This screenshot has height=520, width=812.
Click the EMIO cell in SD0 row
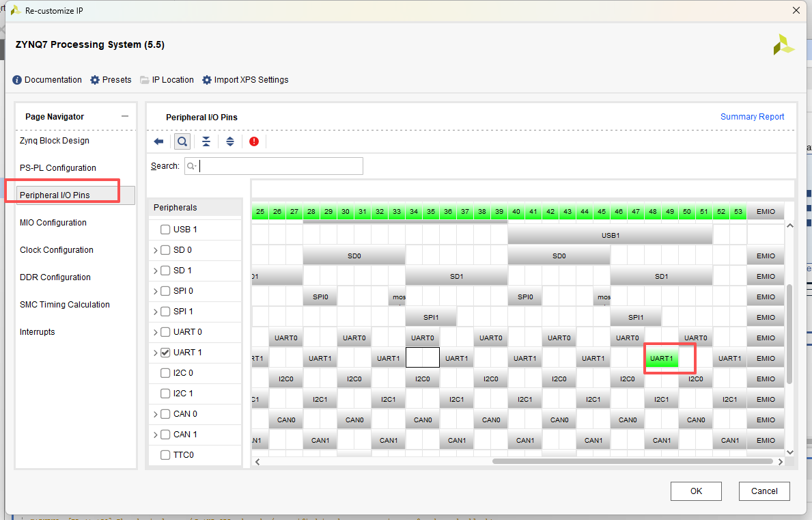[766, 256]
